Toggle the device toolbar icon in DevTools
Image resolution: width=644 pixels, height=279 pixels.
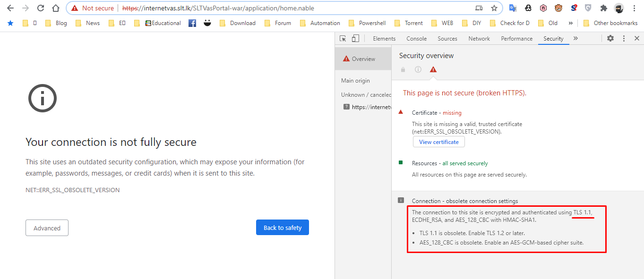355,39
